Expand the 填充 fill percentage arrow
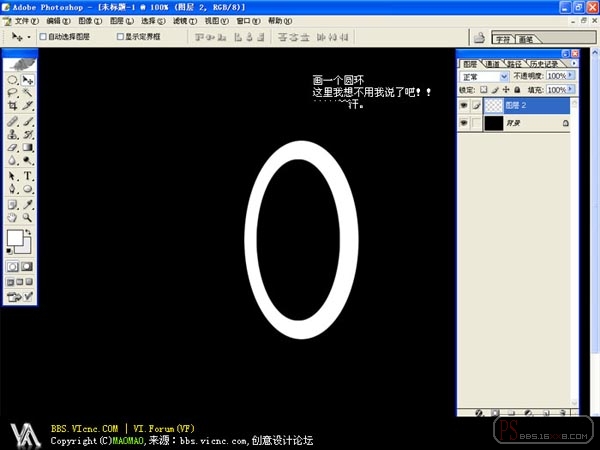The image size is (600, 450). coord(571,90)
